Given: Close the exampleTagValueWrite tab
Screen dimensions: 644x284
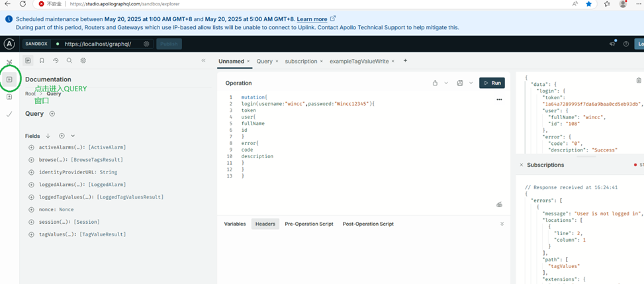Looking at the screenshot, I should pos(392,61).
